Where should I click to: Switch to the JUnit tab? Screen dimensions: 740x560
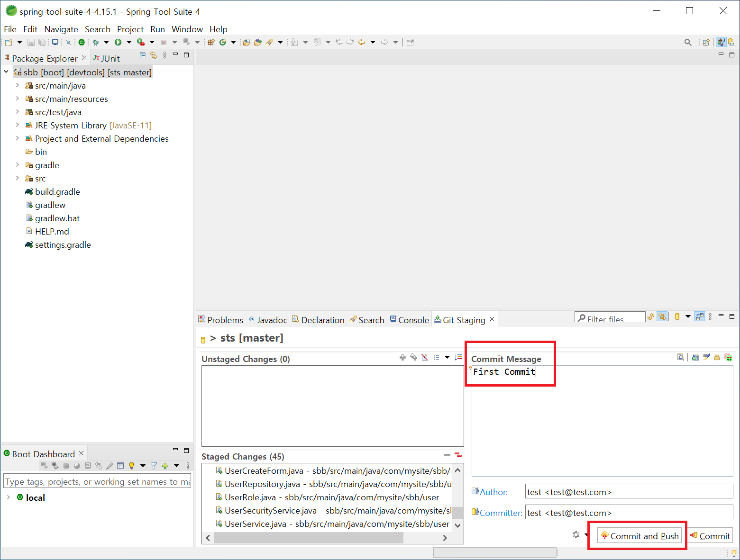coord(107,58)
